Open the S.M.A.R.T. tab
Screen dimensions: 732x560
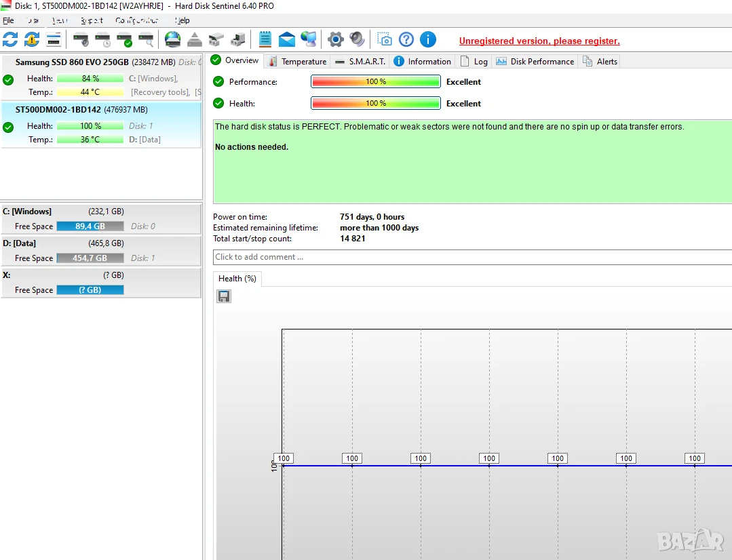click(360, 62)
